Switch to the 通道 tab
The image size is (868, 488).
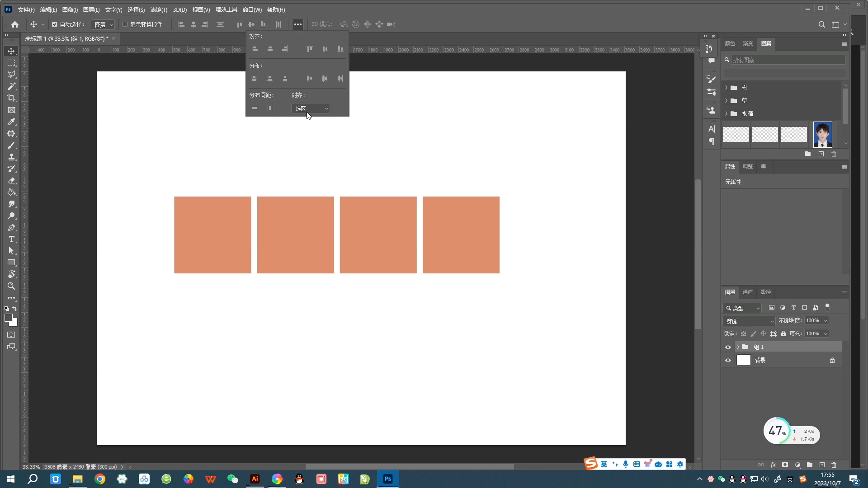click(x=748, y=292)
